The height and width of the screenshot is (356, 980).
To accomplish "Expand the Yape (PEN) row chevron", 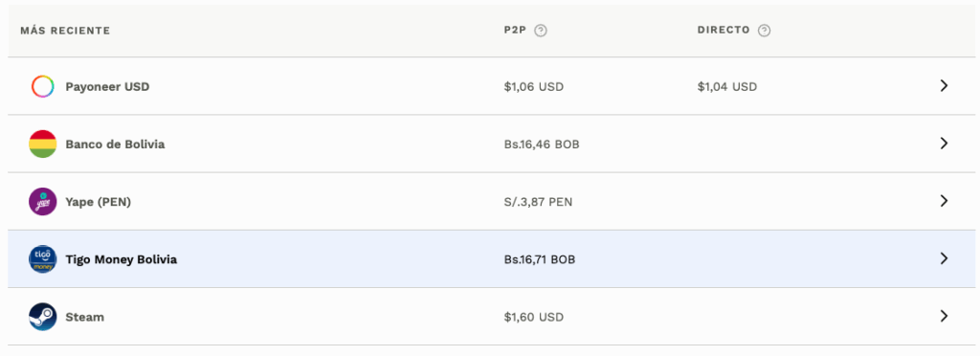I will point(944,201).
